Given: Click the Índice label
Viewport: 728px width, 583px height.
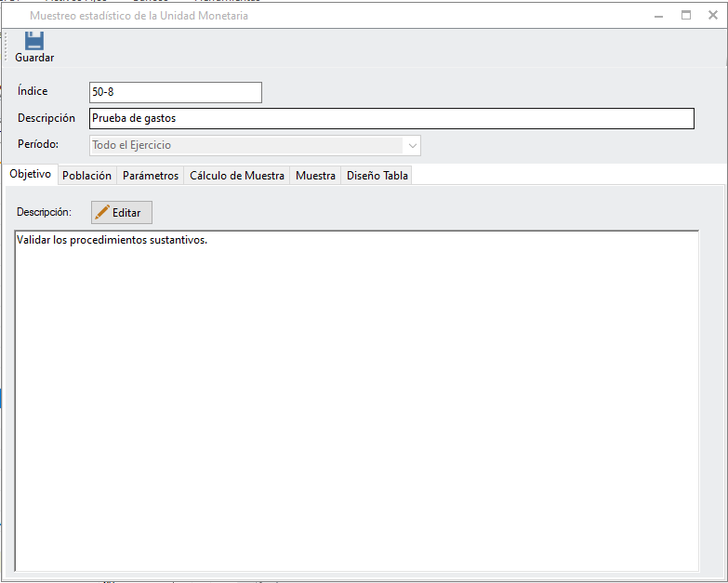Looking at the screenshot, I should 33,91.
